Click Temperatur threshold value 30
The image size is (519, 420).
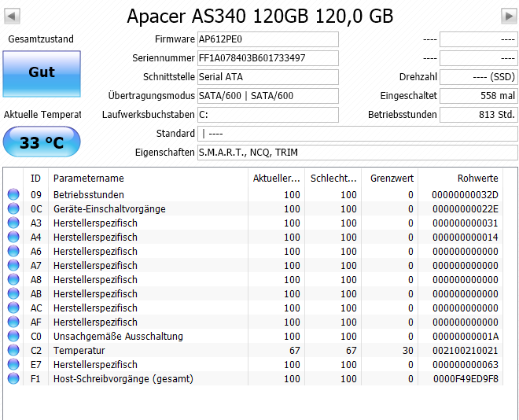coord(408,351)
